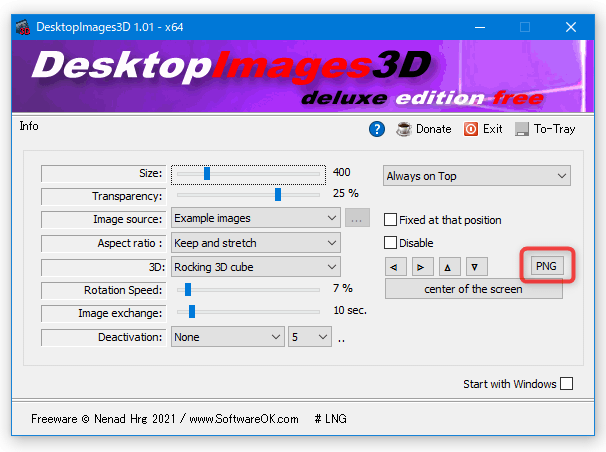
Task: Move cube up with up arrow button
Action: (449, 267)
